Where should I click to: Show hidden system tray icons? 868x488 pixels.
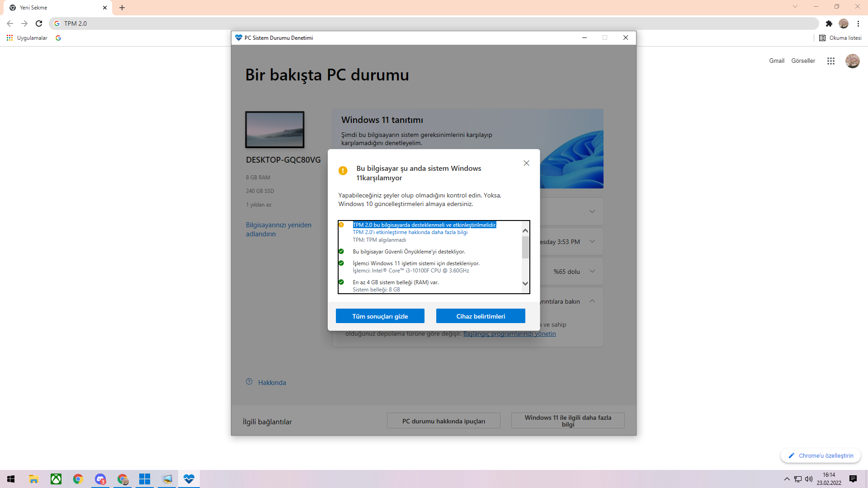click(787, 479)
